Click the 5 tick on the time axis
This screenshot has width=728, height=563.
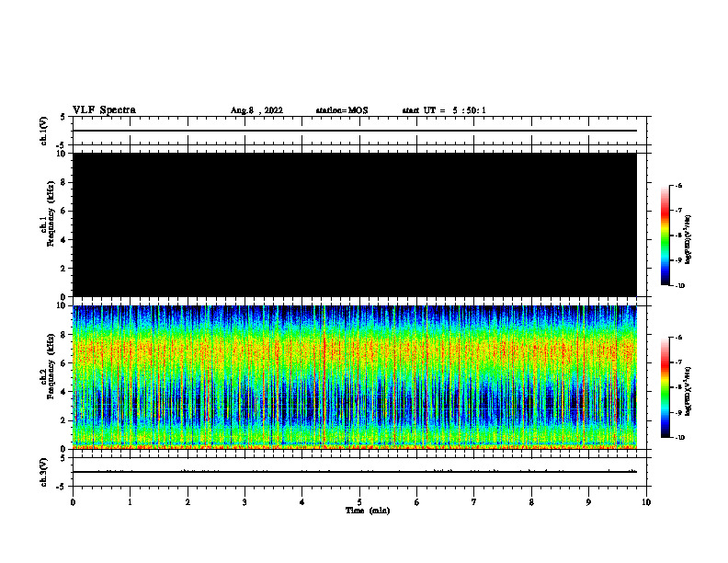(359, 502)
